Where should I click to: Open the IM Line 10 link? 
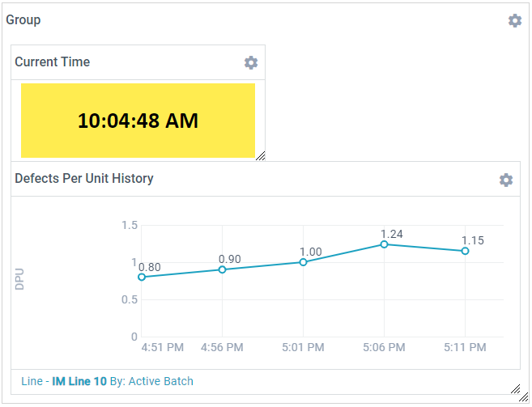tap(79, 381)
